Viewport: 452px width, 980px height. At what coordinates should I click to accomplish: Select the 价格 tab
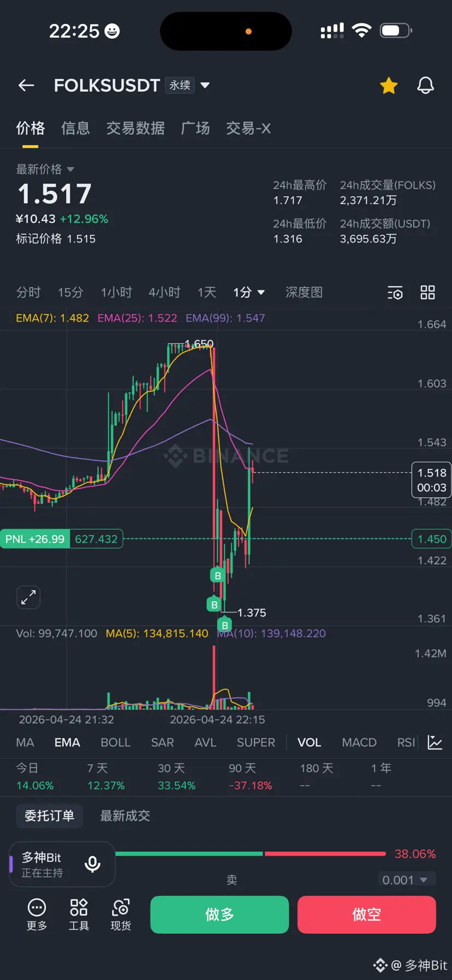pyautogui.click(x=30, y=128)
